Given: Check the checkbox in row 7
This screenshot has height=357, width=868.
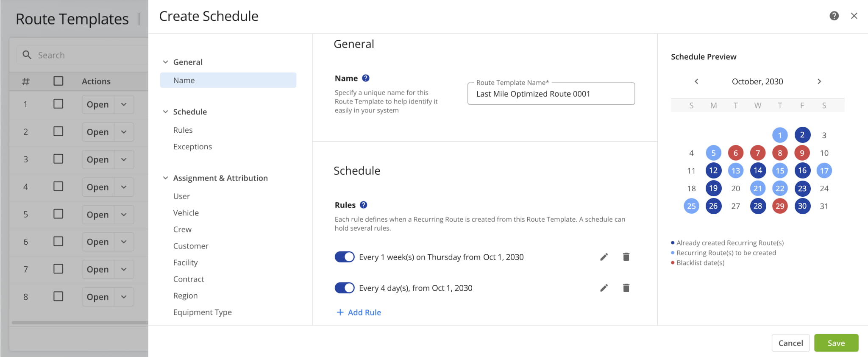Looking at the screenshot, I should 58,269.
